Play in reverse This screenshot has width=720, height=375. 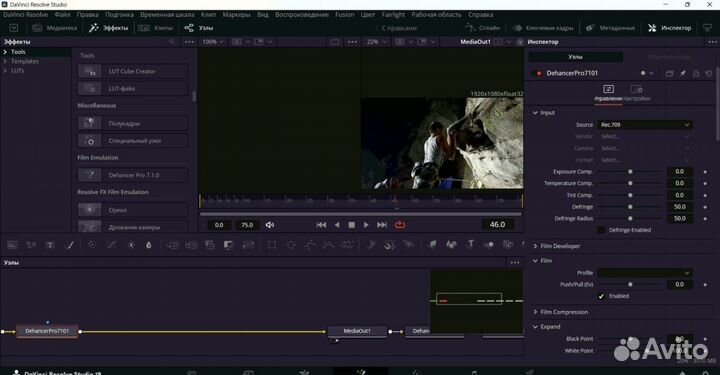tap(337, 225)
